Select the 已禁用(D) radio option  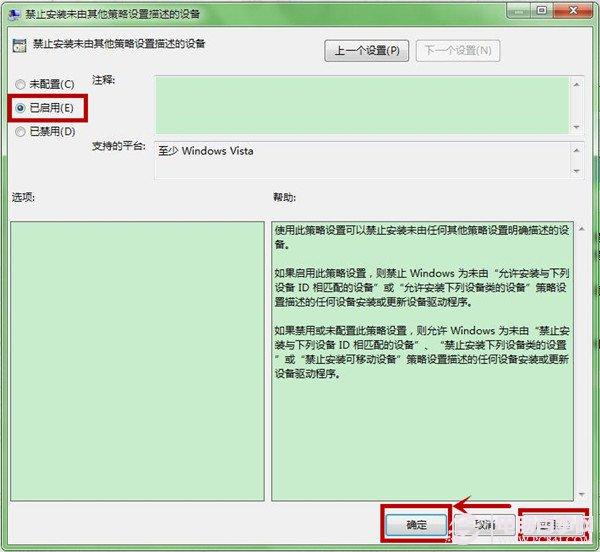pos(45,132)
